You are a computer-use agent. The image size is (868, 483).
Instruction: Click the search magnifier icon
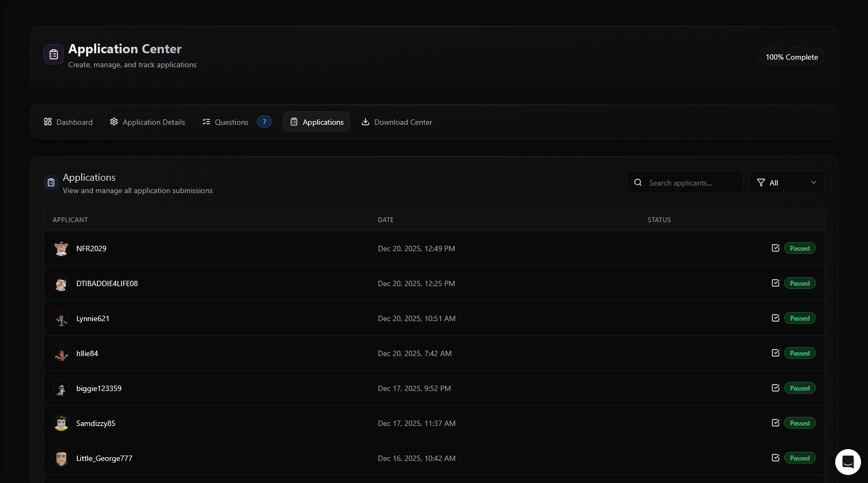tap(638, 183)
